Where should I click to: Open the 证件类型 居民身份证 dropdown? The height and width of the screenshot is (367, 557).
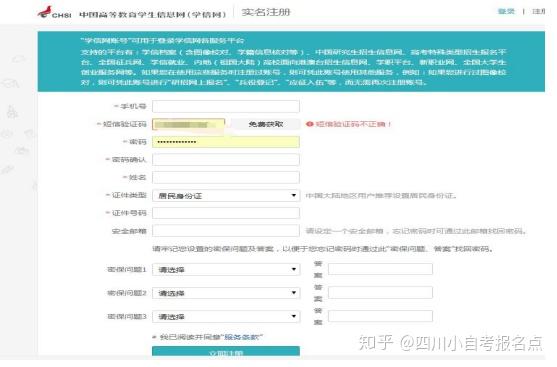(226, 195)
